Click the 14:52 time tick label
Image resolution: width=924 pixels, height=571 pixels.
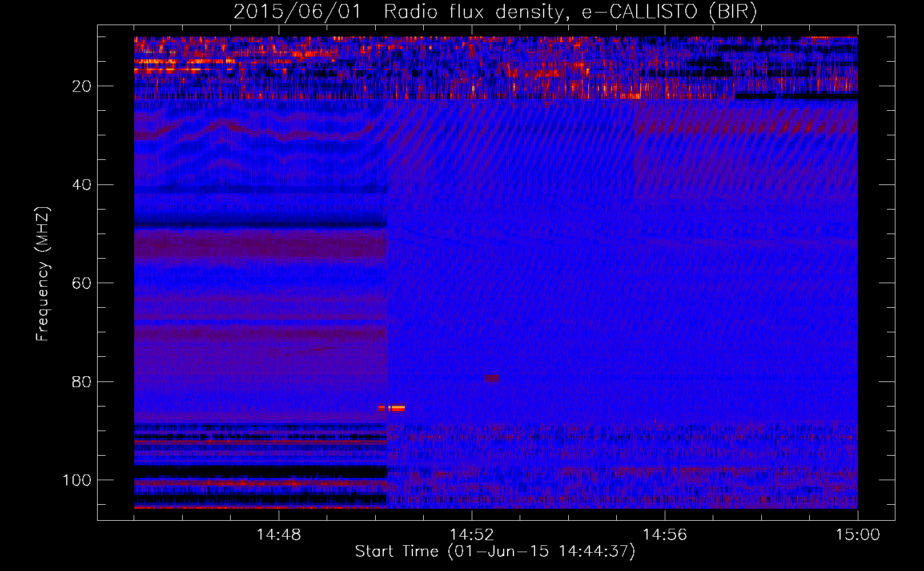click(x=472, y=535)
